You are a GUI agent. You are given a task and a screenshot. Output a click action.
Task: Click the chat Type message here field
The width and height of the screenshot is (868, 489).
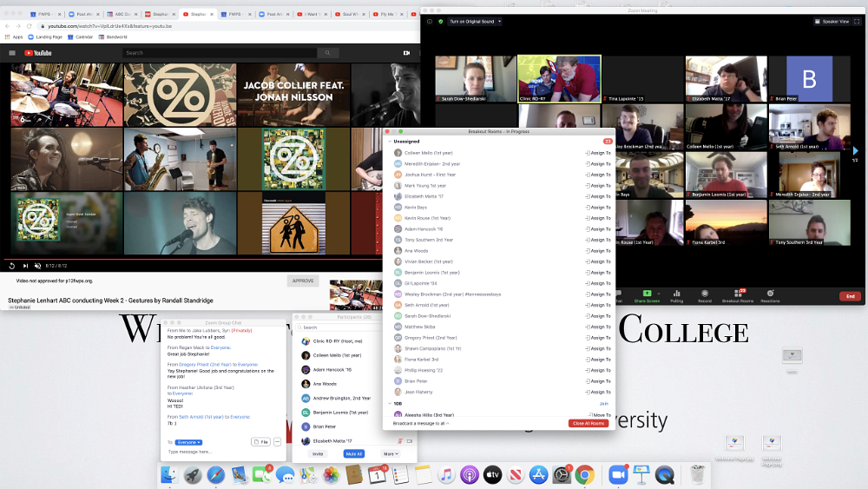pyautogui.click(x=223, y=452)
